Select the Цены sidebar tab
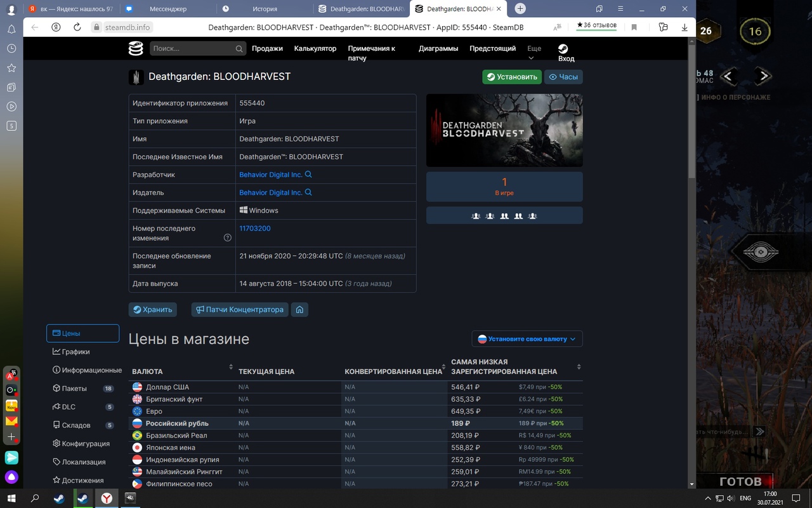812x508 pixels. click(82, 333)
